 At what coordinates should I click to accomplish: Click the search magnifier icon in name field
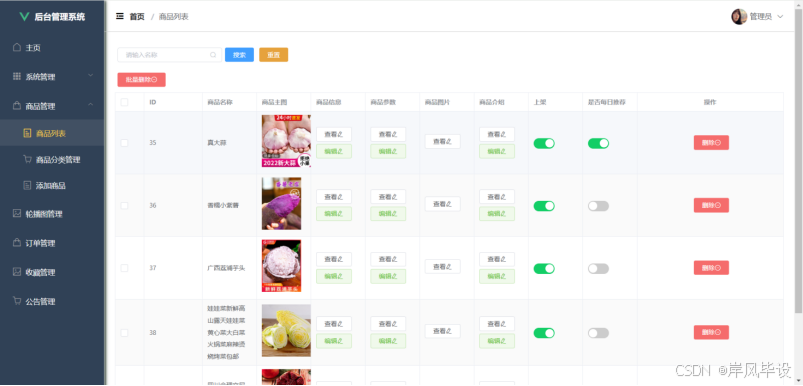[213, 55]
